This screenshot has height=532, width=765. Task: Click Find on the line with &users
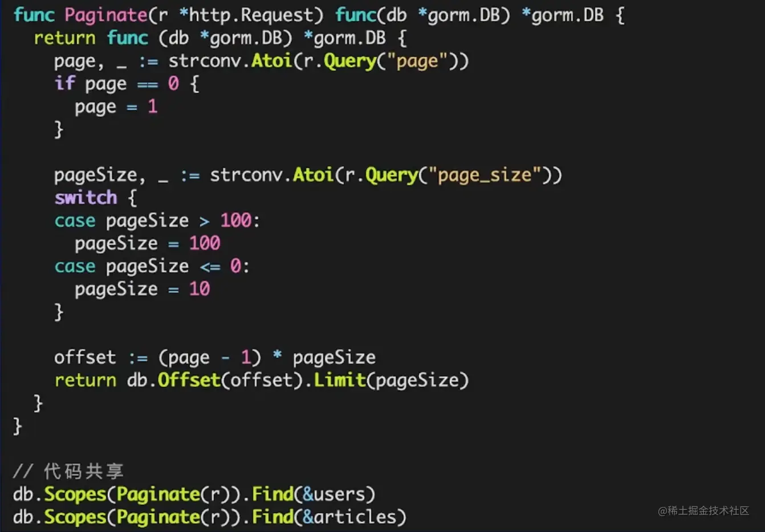(272, 494)
